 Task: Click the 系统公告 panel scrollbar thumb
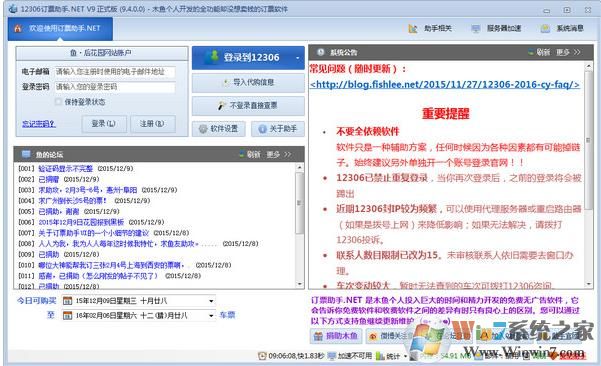(x=589, y=140)
